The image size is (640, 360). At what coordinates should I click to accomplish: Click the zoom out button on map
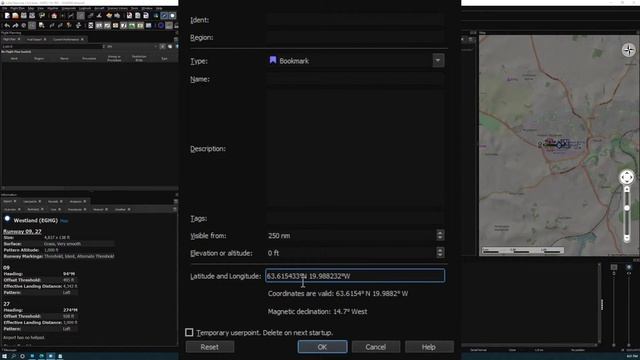point(627,238)
